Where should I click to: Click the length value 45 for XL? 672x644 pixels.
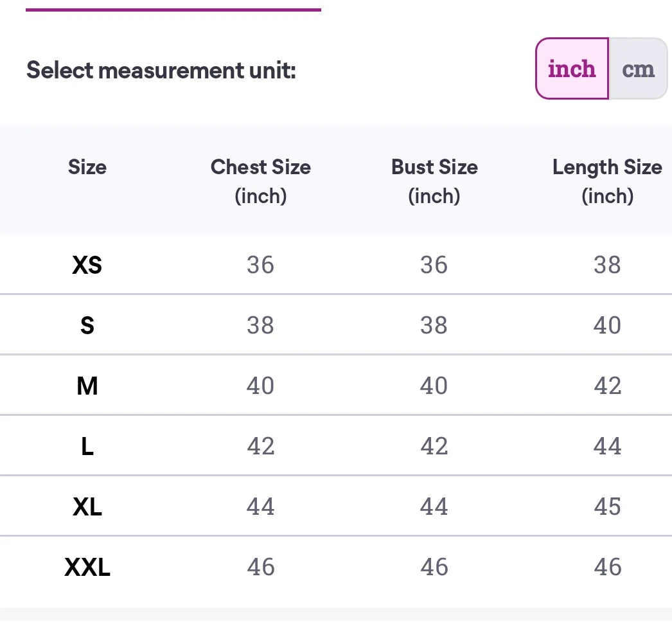pos(607,506)
